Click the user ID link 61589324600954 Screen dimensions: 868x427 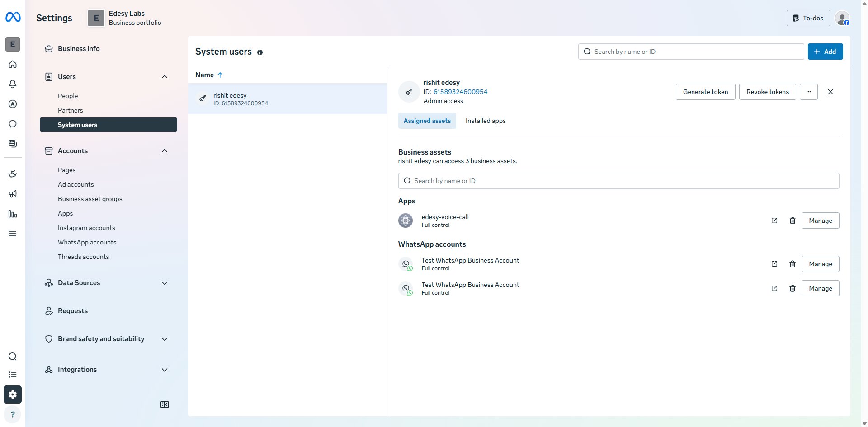pos(460,92)
